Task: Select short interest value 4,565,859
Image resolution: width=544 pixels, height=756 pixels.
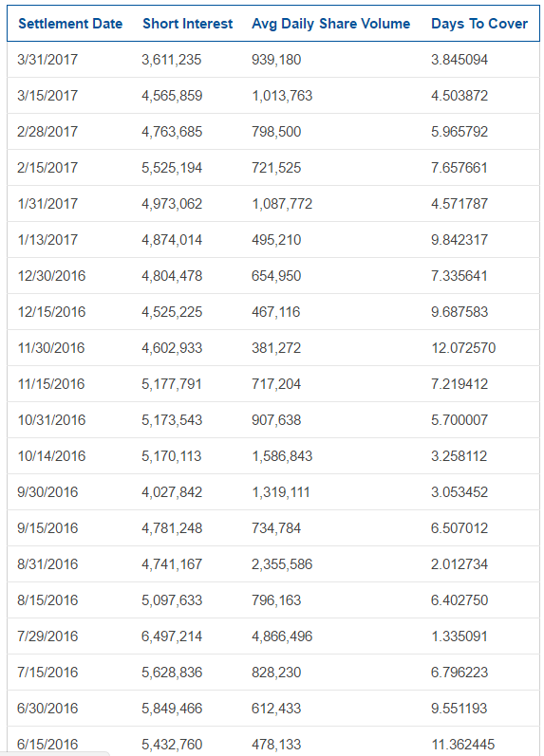Action: (172, 96)
